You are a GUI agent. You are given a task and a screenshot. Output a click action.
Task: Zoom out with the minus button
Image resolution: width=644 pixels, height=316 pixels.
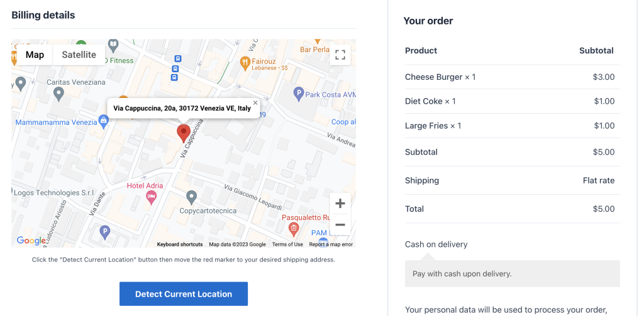[x=340, y=224]
